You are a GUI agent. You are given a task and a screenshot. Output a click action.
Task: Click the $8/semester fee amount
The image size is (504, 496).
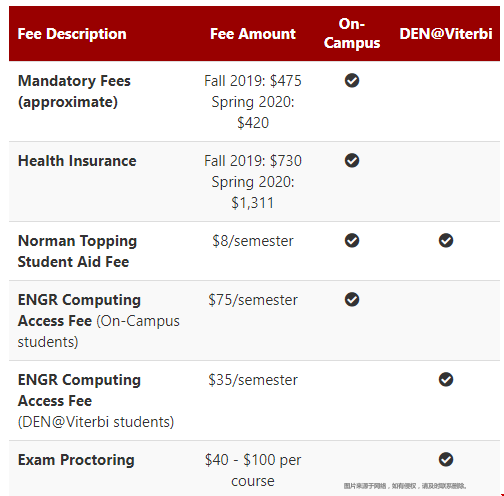click(253, 241)
